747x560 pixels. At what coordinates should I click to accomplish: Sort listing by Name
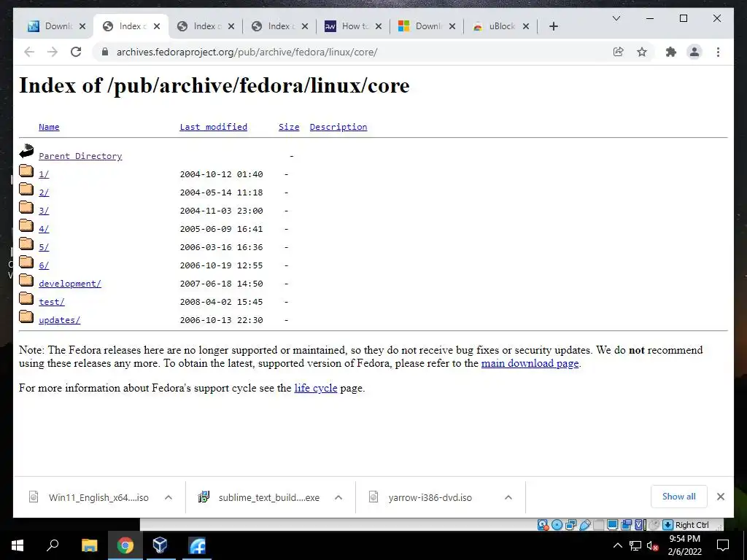49,127
